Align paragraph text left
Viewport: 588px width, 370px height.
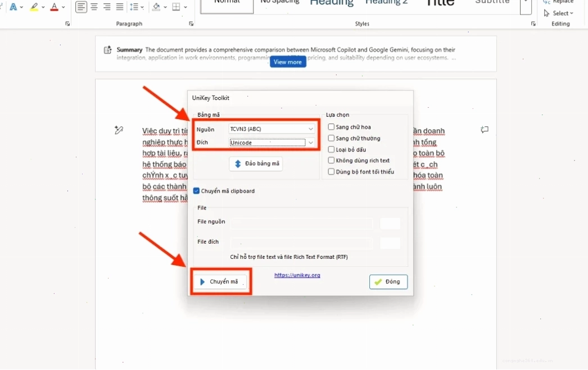point(81,7)
